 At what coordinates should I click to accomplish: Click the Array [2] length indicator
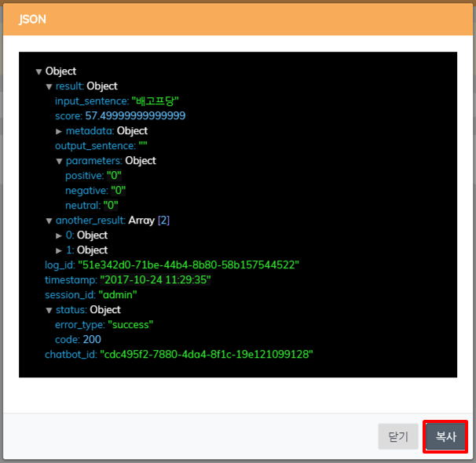tap(163, 221)
